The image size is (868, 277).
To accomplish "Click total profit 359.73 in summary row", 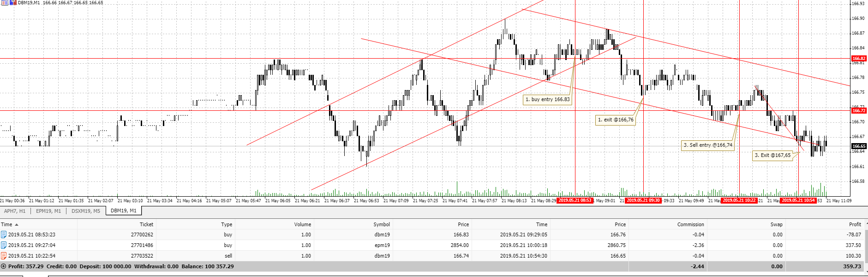I will pos(852,266).
